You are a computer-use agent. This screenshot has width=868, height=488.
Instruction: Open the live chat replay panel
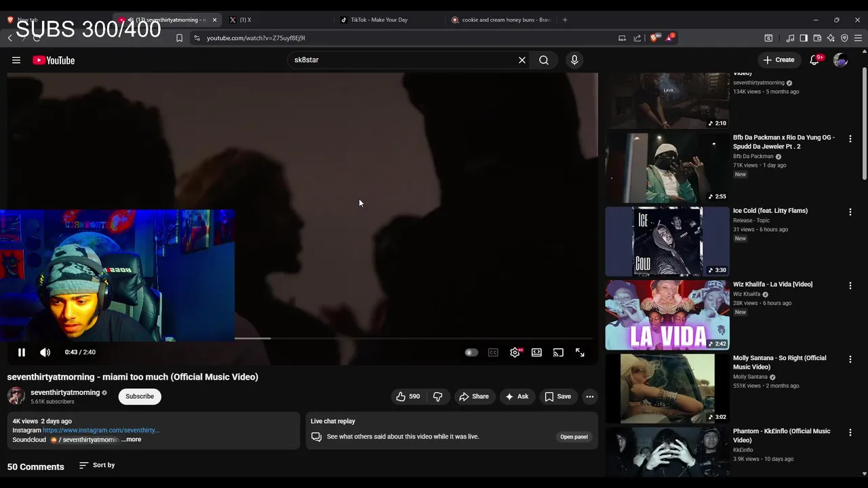(574, 437)
